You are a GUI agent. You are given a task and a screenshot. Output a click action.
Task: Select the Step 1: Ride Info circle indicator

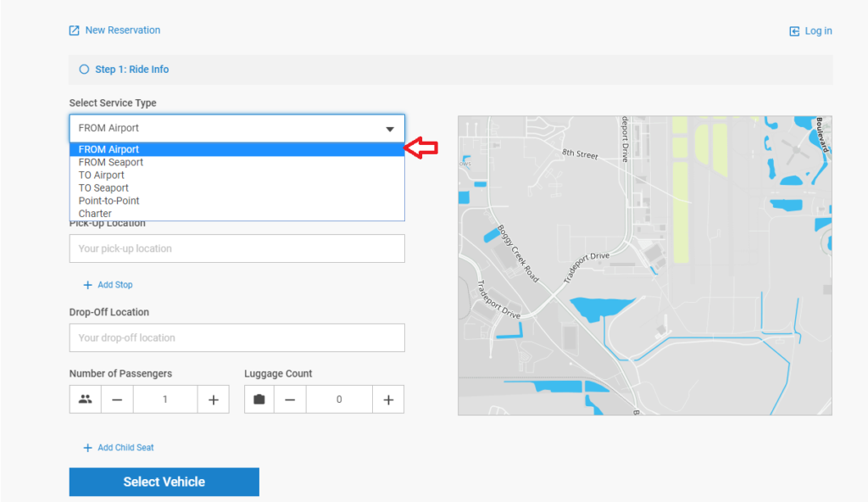(x=84, y=70)
